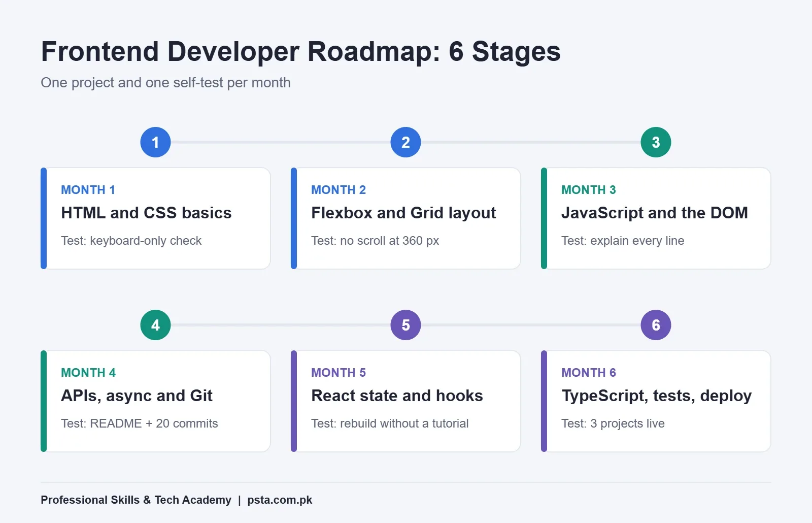Click the "MONTH 1" label

coord(88,190)
